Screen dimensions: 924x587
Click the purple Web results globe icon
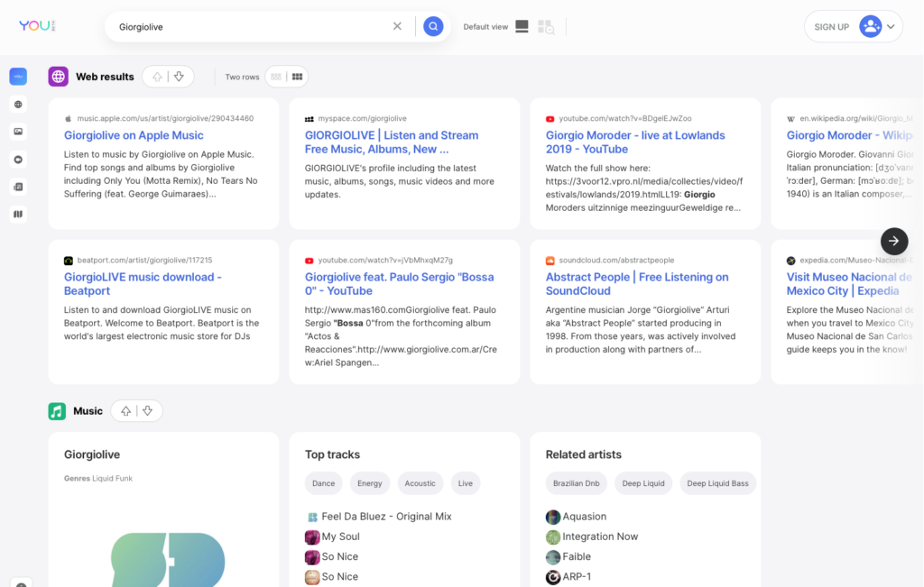59,77
